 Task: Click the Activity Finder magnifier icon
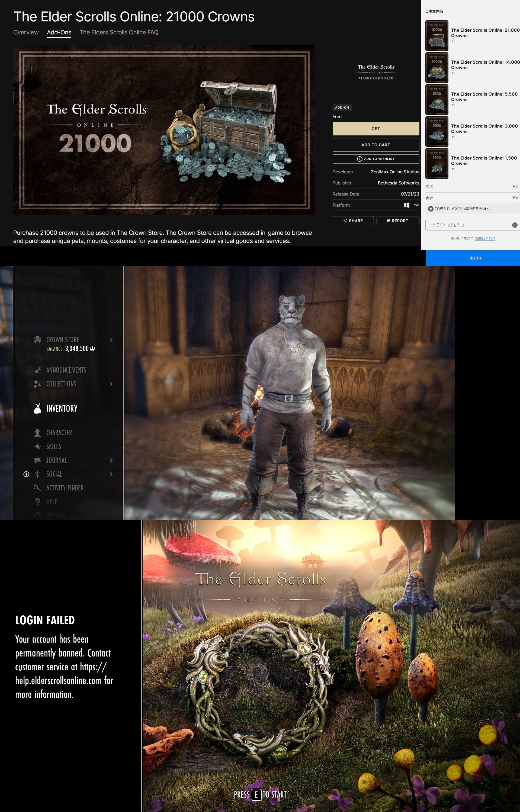(x=37, y=488)
